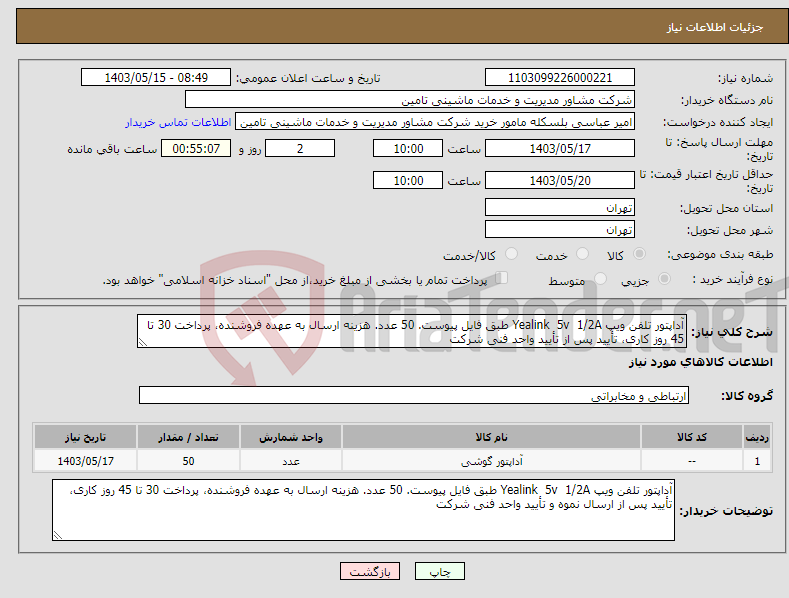This screenshot has width=789, height=598.
Task: Click the شماره نیاز field 1103099226000221
Action: (560, 78)
